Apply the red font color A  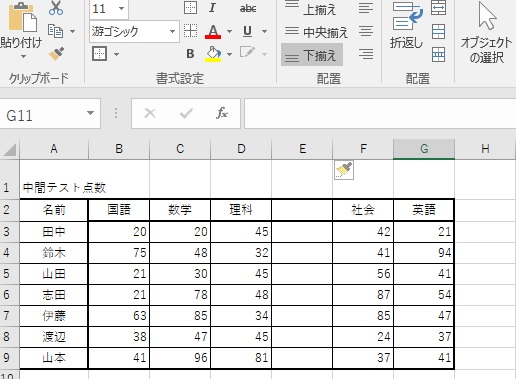tap(213, 32)
